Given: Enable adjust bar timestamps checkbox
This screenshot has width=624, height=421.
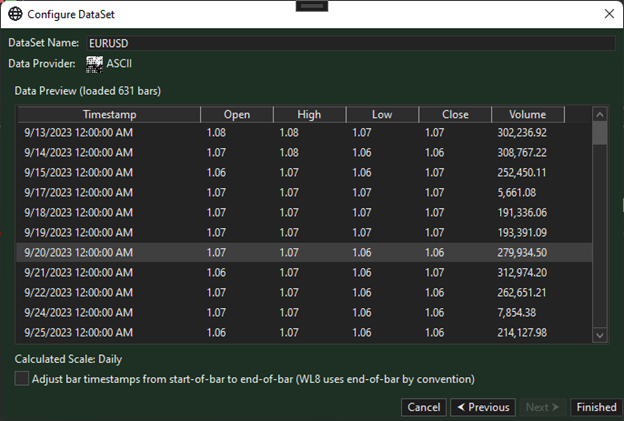Looking at the screenshot, I should (22, 379).
